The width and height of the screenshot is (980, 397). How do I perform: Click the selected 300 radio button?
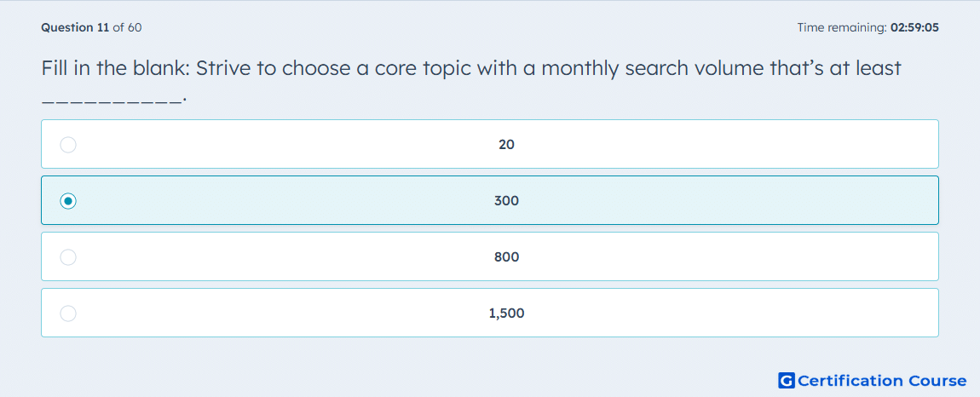click(x=68, y=201)
